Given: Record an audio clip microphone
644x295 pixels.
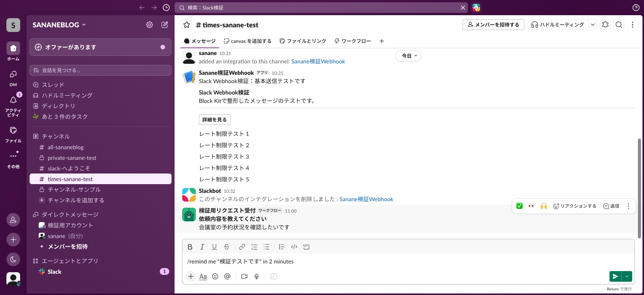Looking at the screenshot, I should tap(257, 276).
